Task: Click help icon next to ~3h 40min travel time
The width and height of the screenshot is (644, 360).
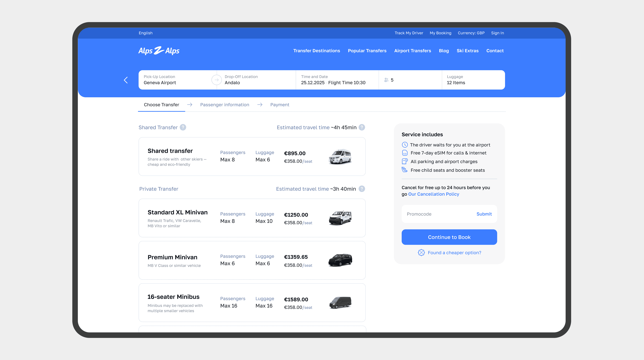Action: [x=362, y=189]
